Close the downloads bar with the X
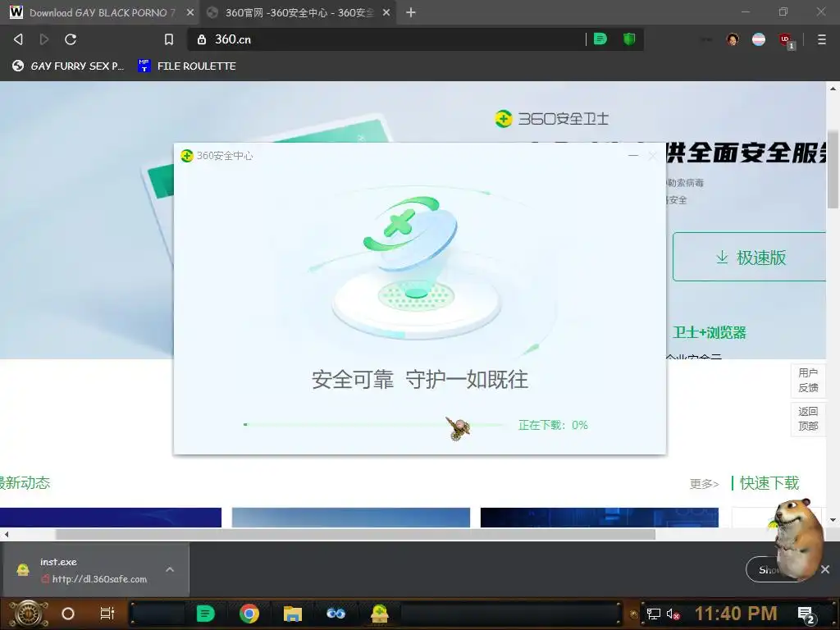Image resolution: width=840 pixels, height=630 pixels. pyautogui.click(x=825, y=569)
